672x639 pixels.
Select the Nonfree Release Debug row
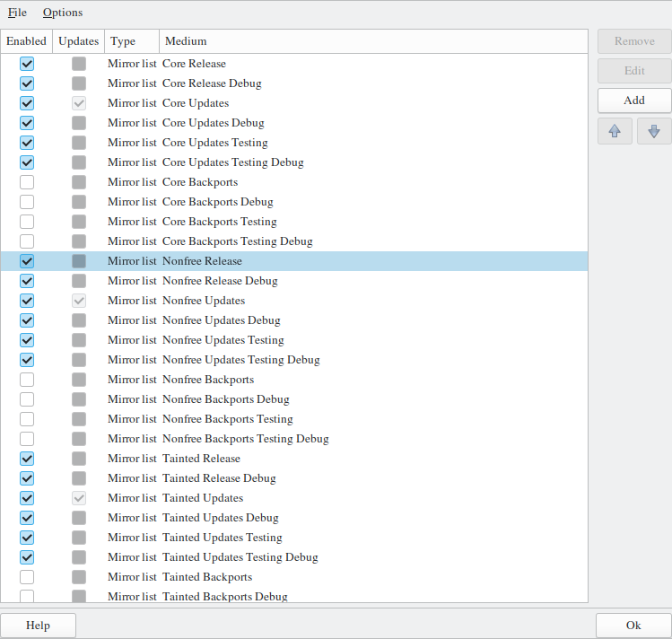(294, 281)
